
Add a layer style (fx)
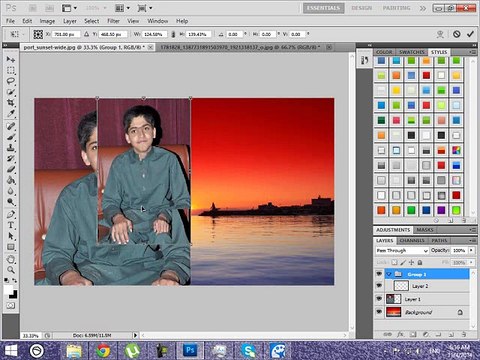(x=400, y=334)
